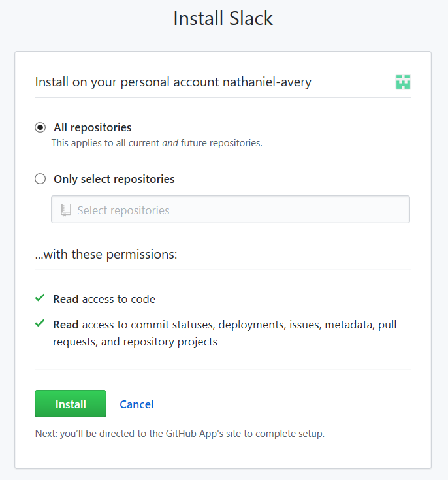Click the checkmark beside commit statuses permission
448x480 pixels.
coord(40,323)
